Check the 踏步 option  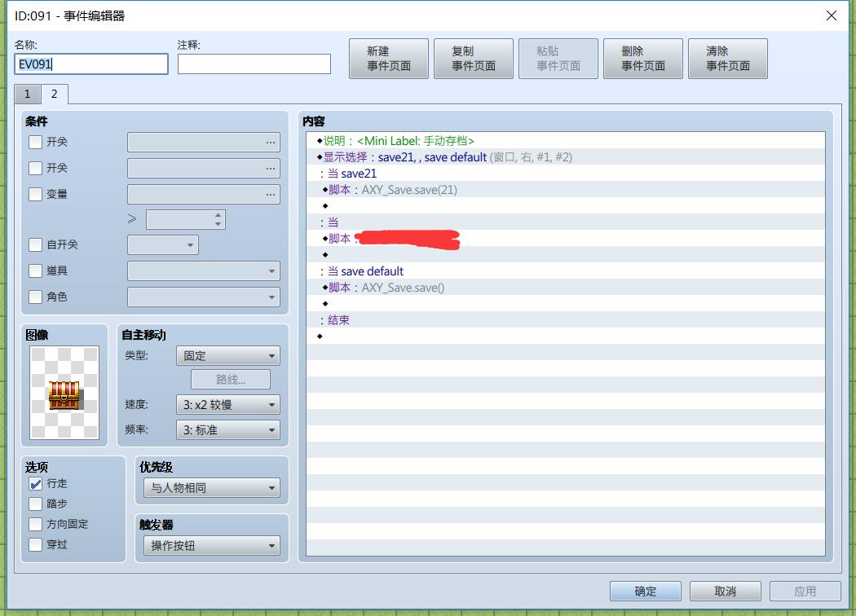pyautogui.click(x=36, y=504)
